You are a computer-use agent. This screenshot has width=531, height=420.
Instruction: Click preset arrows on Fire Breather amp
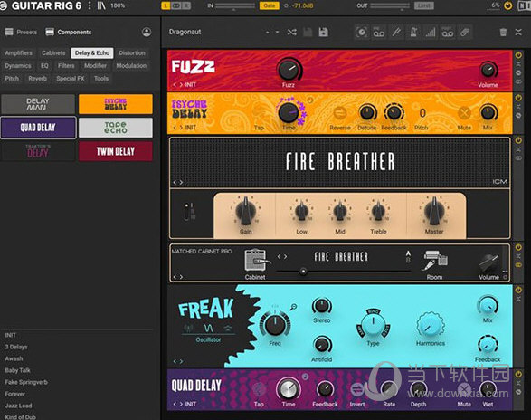(x=178, y=182)
